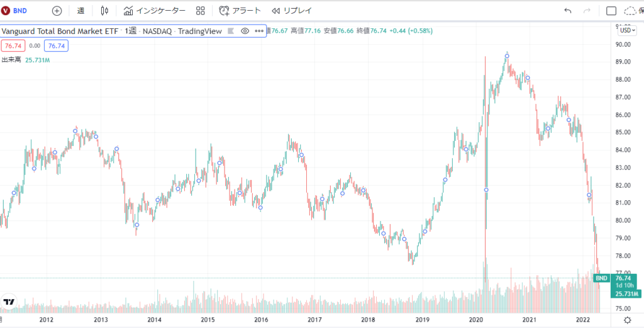Image resolution: width=644 pixels, height=328 pixels.
Task: Open chart settings gear icon
Action: point(627,320)
